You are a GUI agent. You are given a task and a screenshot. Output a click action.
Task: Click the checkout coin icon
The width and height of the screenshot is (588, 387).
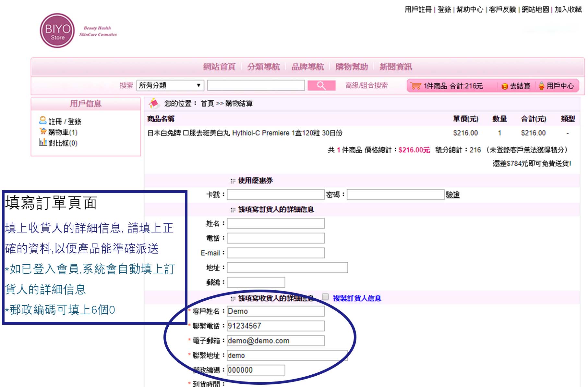(x=504, y=86)
